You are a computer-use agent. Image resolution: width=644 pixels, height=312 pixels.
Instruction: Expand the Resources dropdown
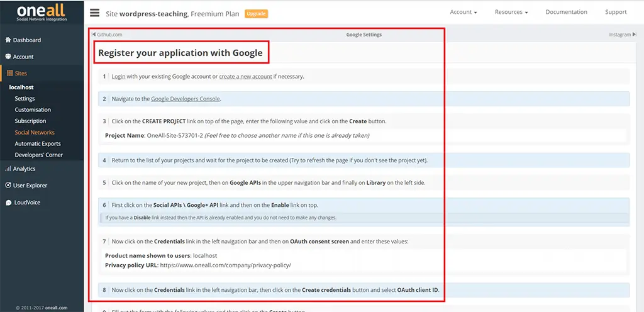(511, 13)
